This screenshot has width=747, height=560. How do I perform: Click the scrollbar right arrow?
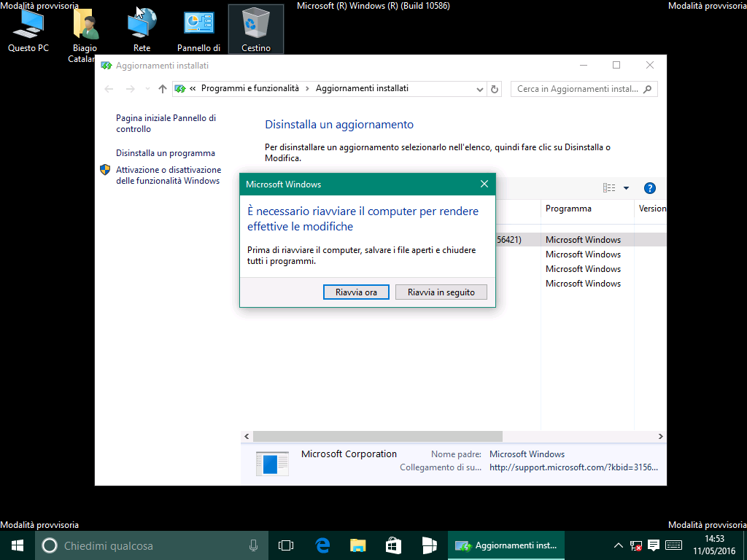point(661,436)
